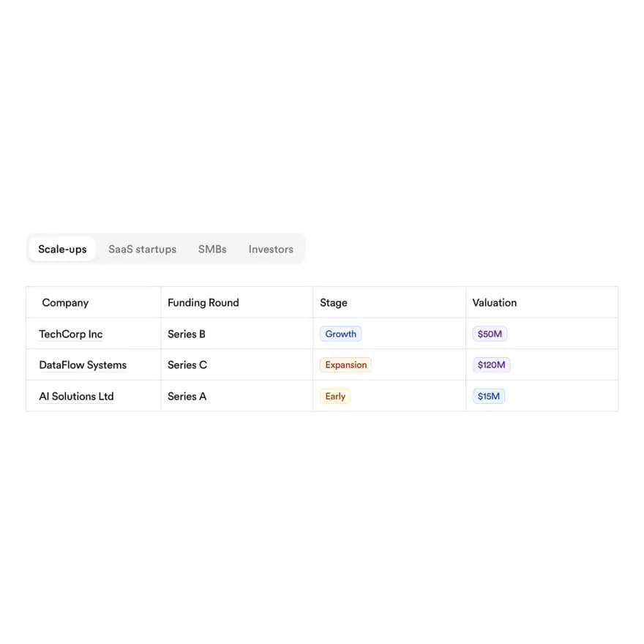The width and height of the screenshot is (644, 644).
Task: Open the TechCorp Inc company link
Action: [71, 334]
